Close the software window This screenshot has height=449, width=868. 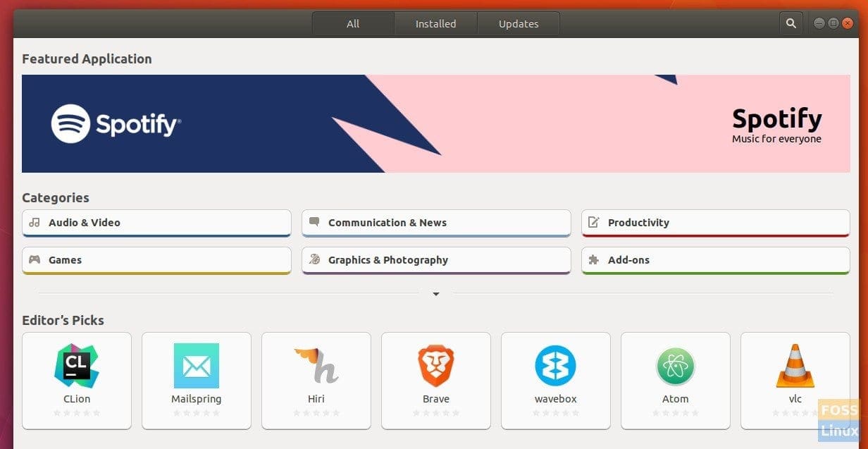pos(848,23)
